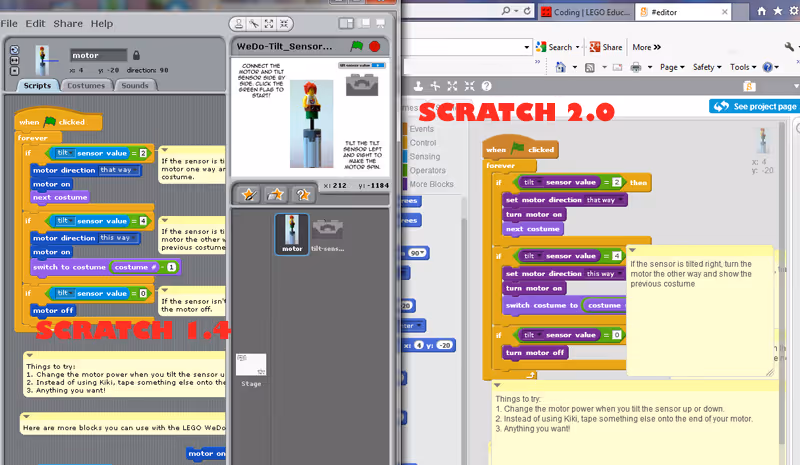The image size is (800, 465).
Task: Click the block help question mark in Scratch 2.0
Action: (x=487, y=86)
